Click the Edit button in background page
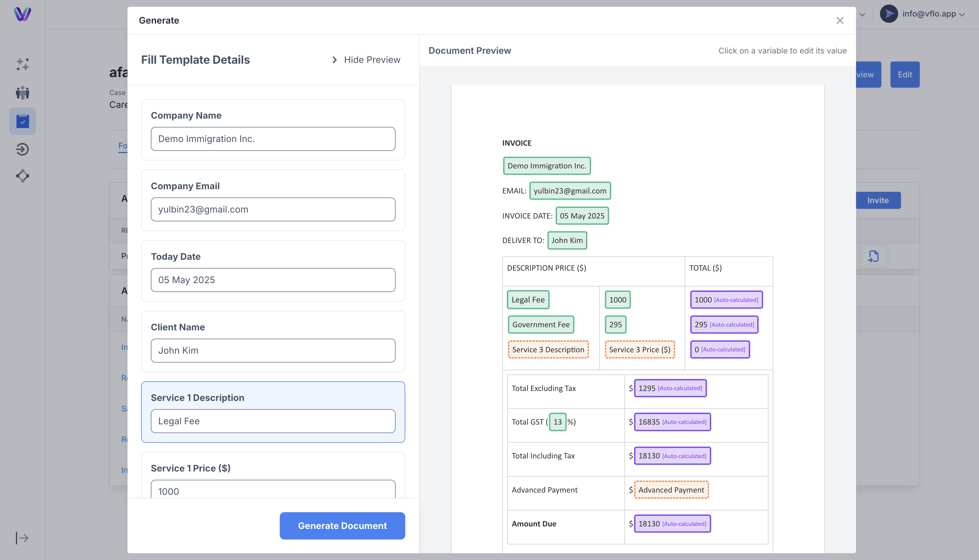Screen dimensions: 979x560 (x=904, y=75)
